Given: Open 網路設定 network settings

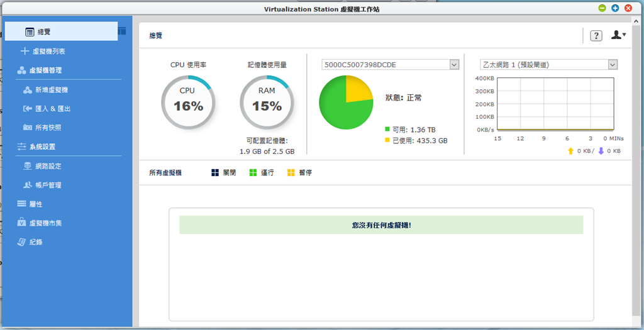Looking at the screenshot, I should point(48,166).
